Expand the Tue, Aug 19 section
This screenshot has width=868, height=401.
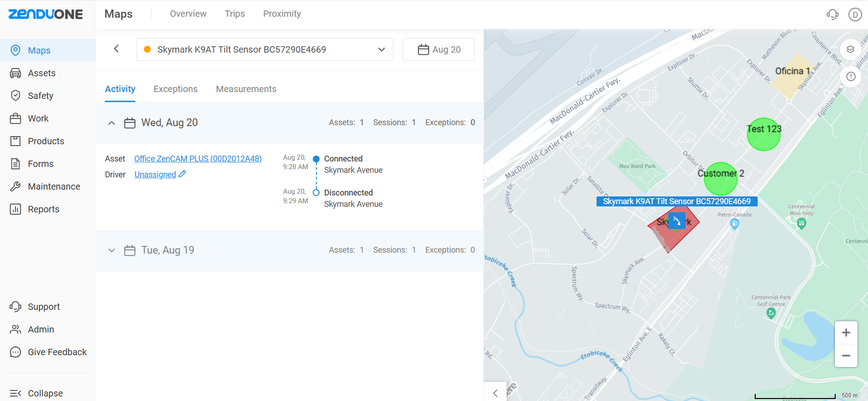pyautogui.click(x=112, y=250)
